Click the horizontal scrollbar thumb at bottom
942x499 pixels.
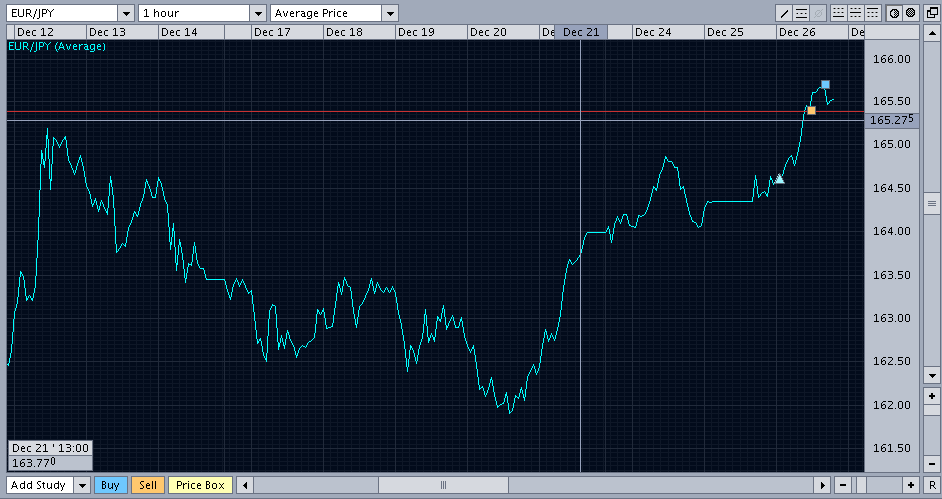coord(443,485)
